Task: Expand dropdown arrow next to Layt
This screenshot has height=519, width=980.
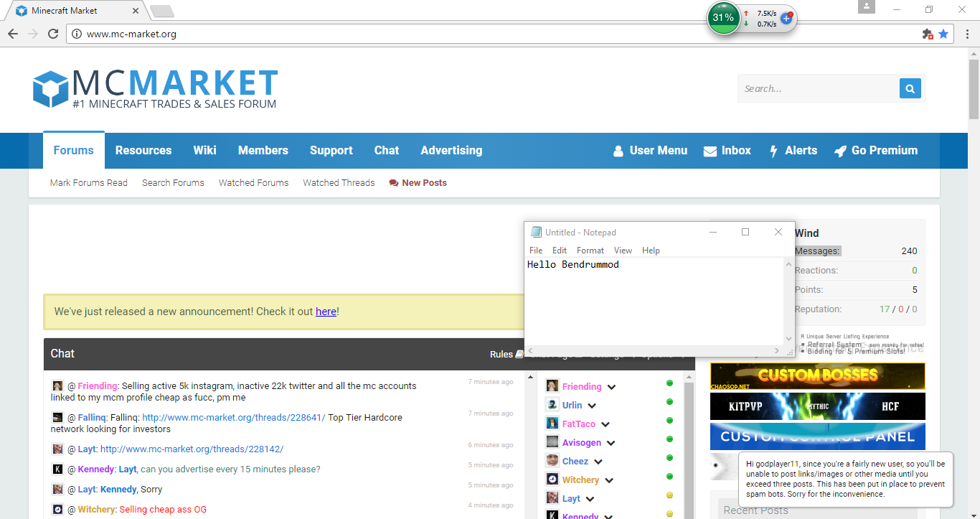Action: point(590,499)
